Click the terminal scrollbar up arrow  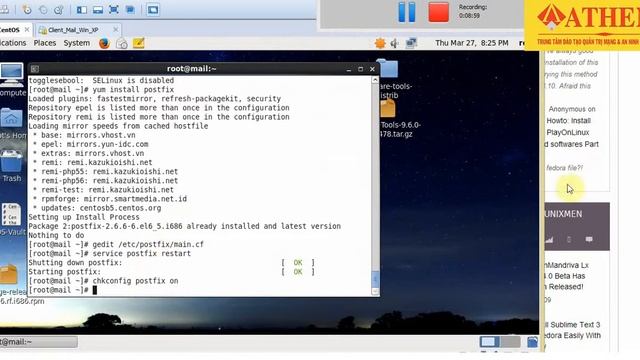375,80
